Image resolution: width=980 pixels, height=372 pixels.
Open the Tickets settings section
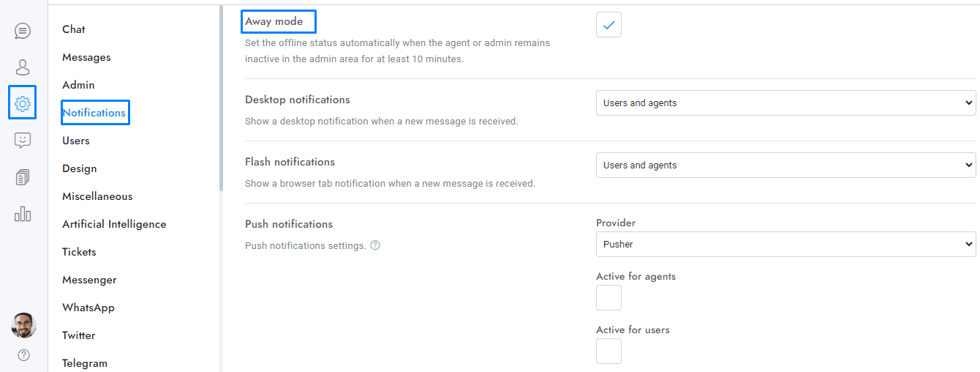pos(79,252)
